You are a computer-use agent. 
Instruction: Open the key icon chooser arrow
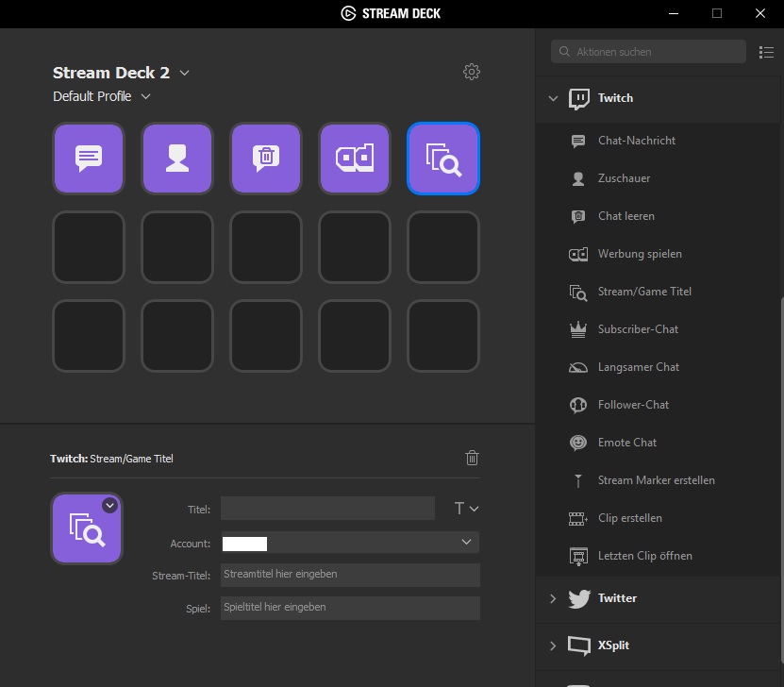(x=110, y=506)
